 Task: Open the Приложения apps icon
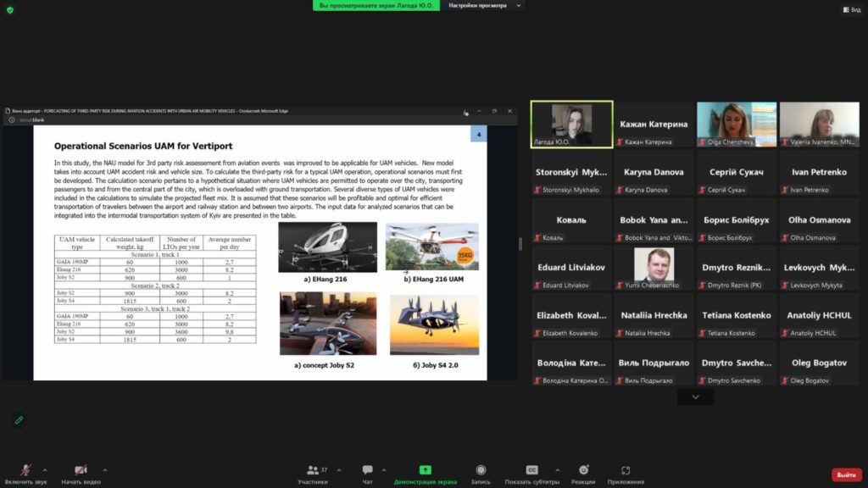coord(626,470)
